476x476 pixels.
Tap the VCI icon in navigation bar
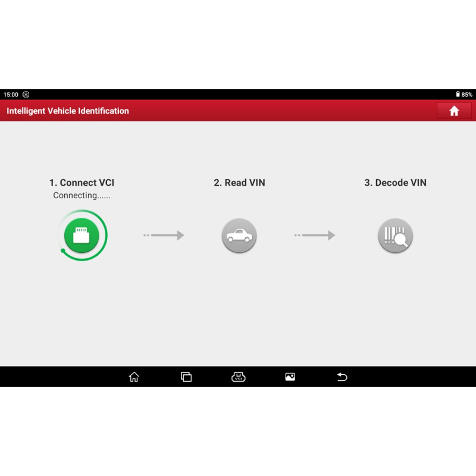pyautogui.click(x=238, y=377)
